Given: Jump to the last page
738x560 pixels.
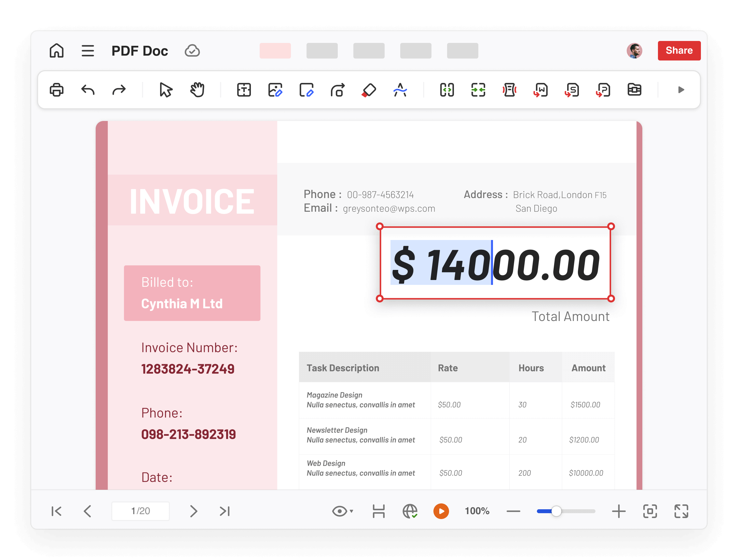Looking at the screenshot, I should click(224, 511).
